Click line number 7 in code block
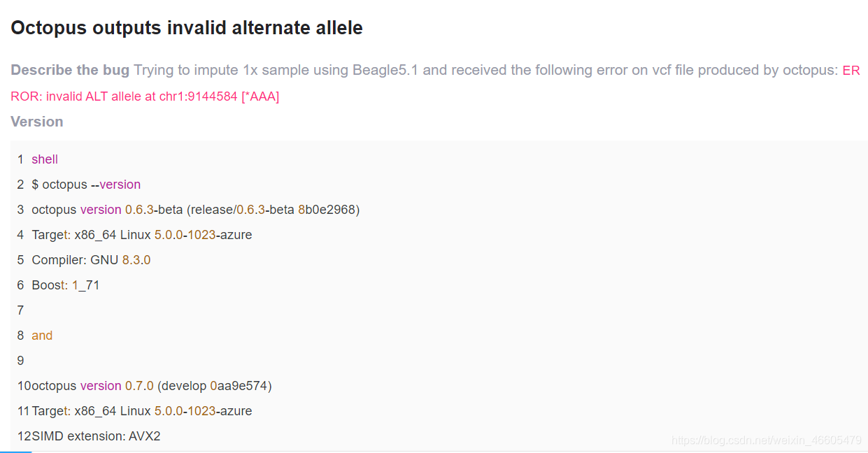Viewport: 868px width, 453px height. click(21, 310)
